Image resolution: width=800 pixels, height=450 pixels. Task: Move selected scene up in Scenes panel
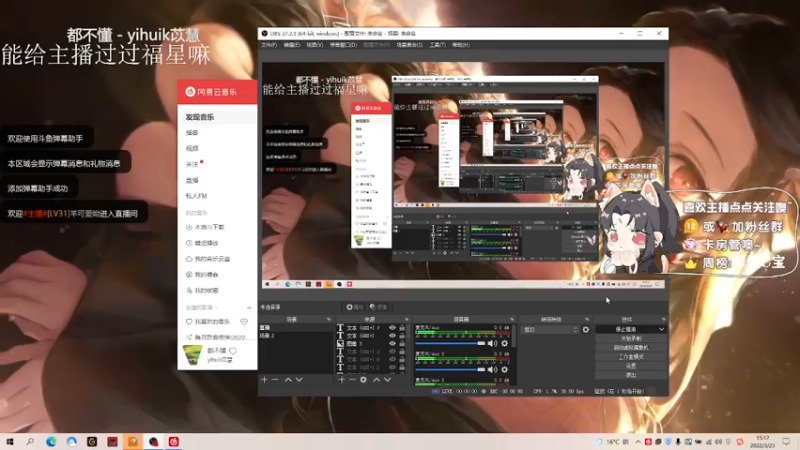point(288,380)
